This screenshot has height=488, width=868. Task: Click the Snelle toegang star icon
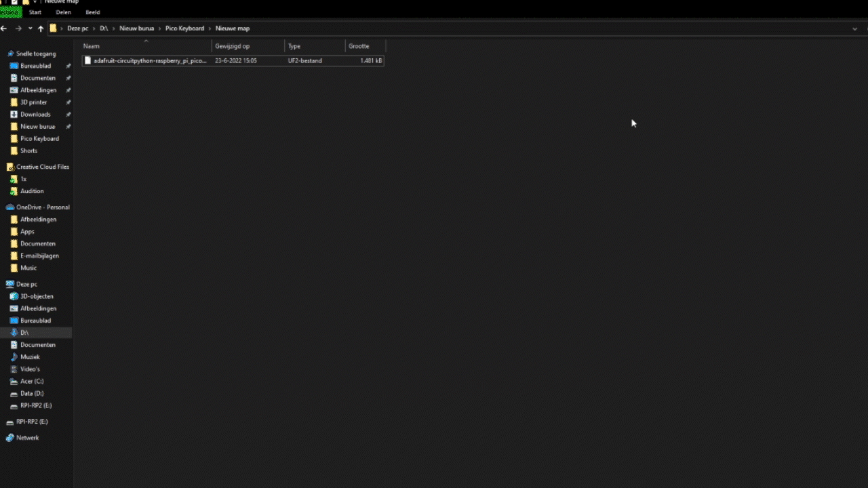pos(10,54)
